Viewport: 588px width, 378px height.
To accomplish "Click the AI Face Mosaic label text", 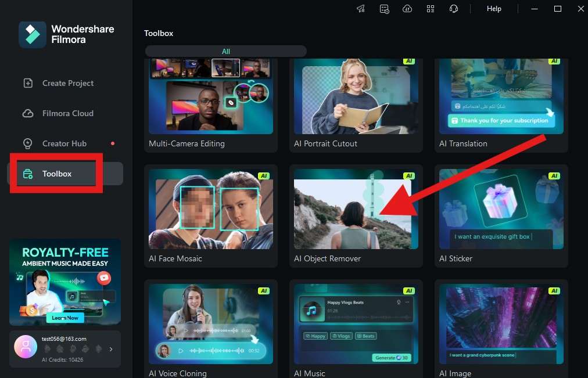I will coord(175,258).
